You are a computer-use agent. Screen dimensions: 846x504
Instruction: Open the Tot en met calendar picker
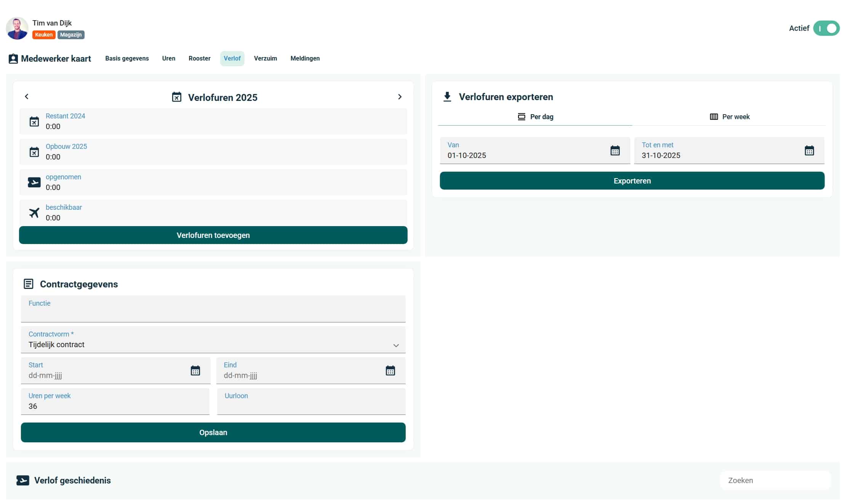coord(809,150)
